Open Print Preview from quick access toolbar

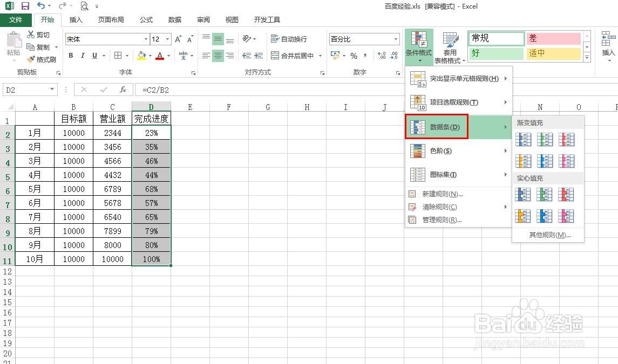pyautogui.click(x=84, y=6)
